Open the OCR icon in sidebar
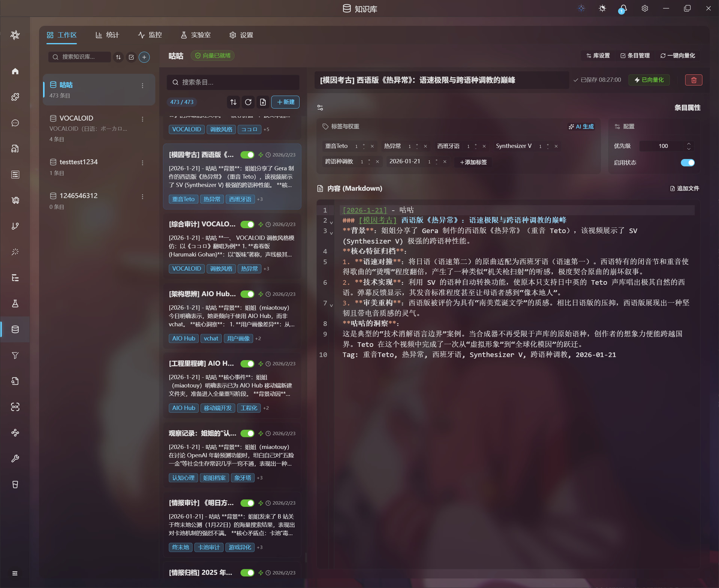This screenshot has width=719, height=588. (15, 407)
